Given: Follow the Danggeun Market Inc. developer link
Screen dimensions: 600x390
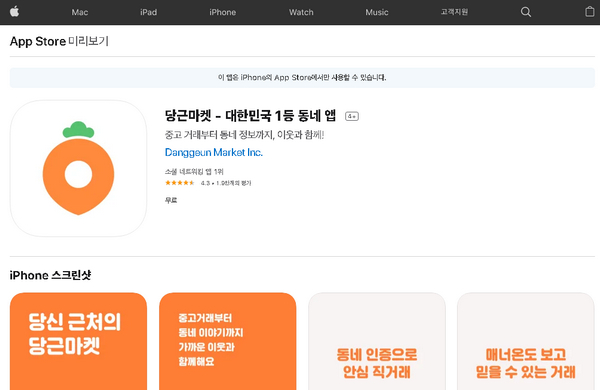Looking at the screenshot, I should coord(214,152).
